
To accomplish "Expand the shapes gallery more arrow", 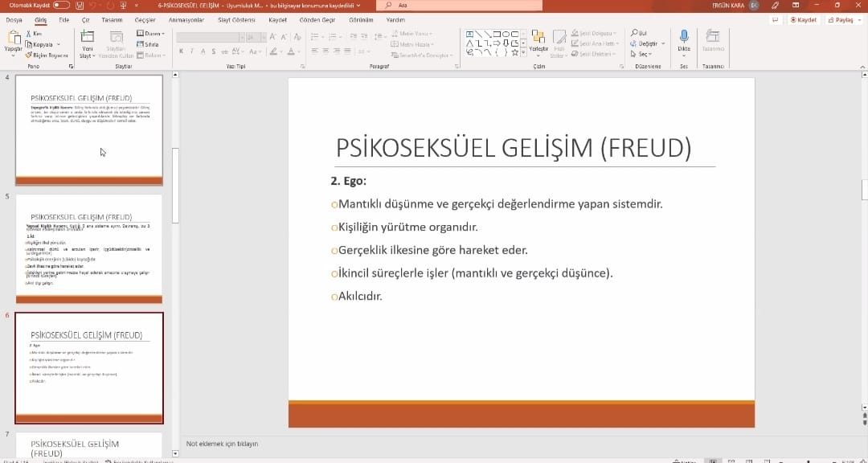I will click(522, 52).
